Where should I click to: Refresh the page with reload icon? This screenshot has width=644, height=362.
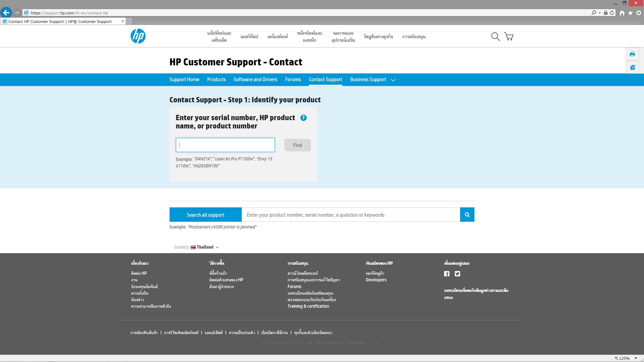coord(612,13)
